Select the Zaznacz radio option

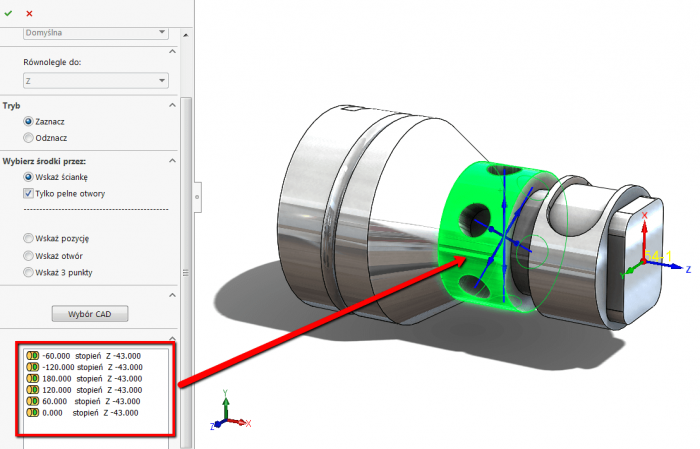pos(29,121)
